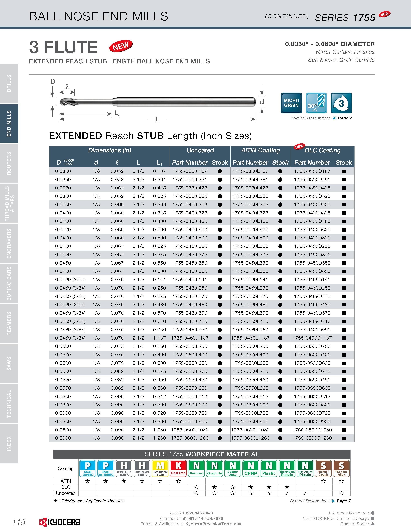Click the SERIES 1755 WORKPIECE MATERIAL title bar
The width and height of the screenshot is (411, 532).
(202, 454)
